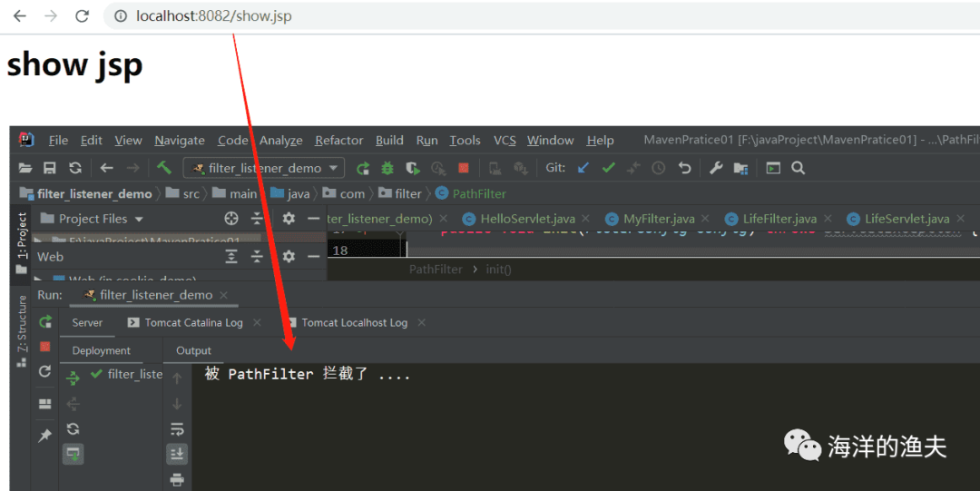Image resolution: width=980 pixels, height=491 pixels.
Task: Open the Web panel gear settings
Action: pyautogui.click(x=289, y=257)
